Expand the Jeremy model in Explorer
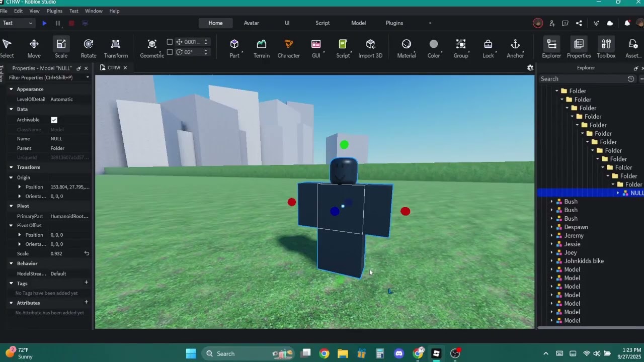The height and width of the screenshot is (362, 644). pos(551,236)
